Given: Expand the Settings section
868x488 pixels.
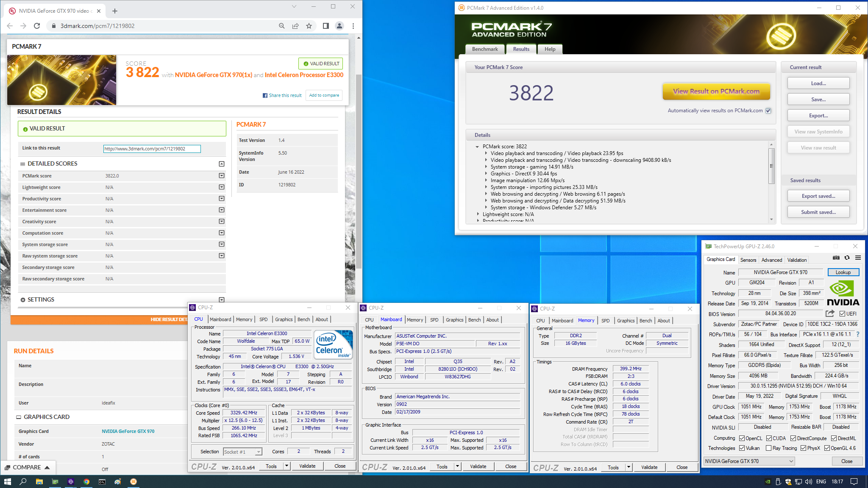Looking at the screenshot, I should pos(221,300).
